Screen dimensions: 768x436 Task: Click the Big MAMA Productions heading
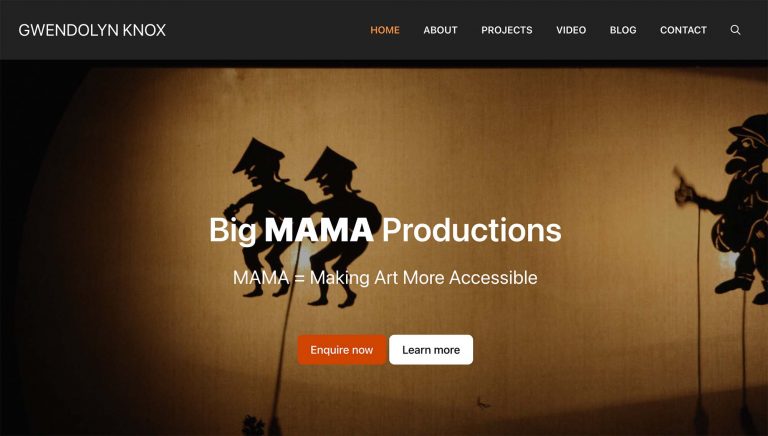pos(385,230)
